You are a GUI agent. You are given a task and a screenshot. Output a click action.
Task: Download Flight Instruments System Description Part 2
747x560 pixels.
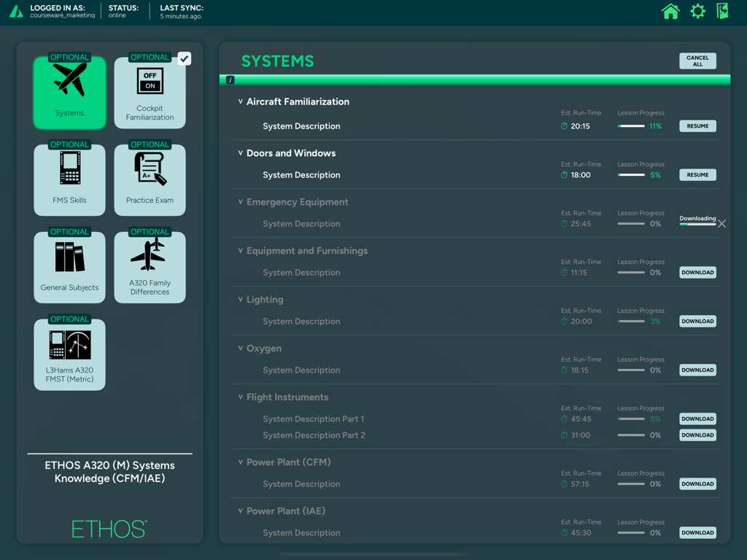tap(697, 435)
